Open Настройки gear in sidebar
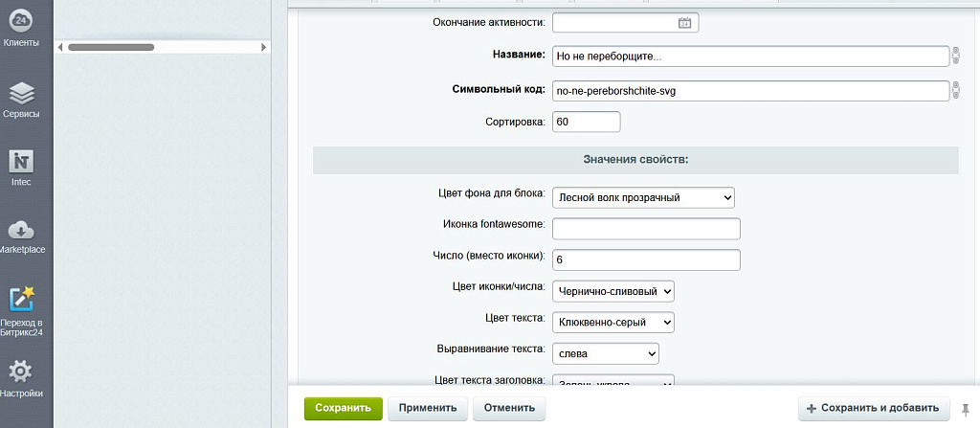The image size is (980, 428). pos(21,376)
